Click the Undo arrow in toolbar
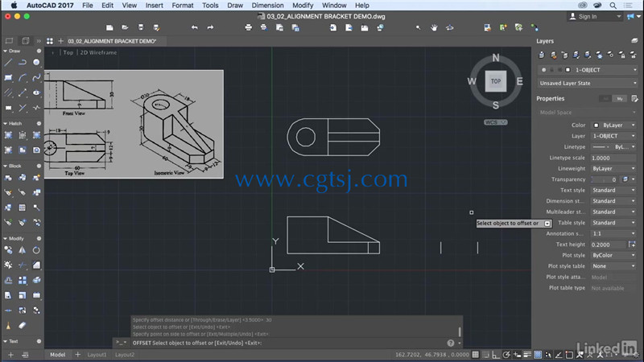Screen dimensions: 644x362 [194, 27]
